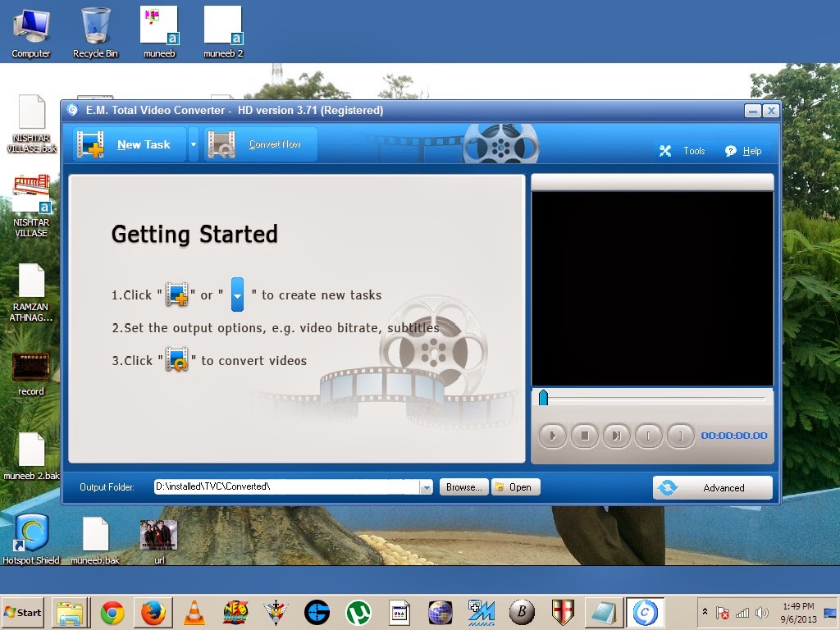Open Windows Explorer from the taskbar

coord(71,613)
